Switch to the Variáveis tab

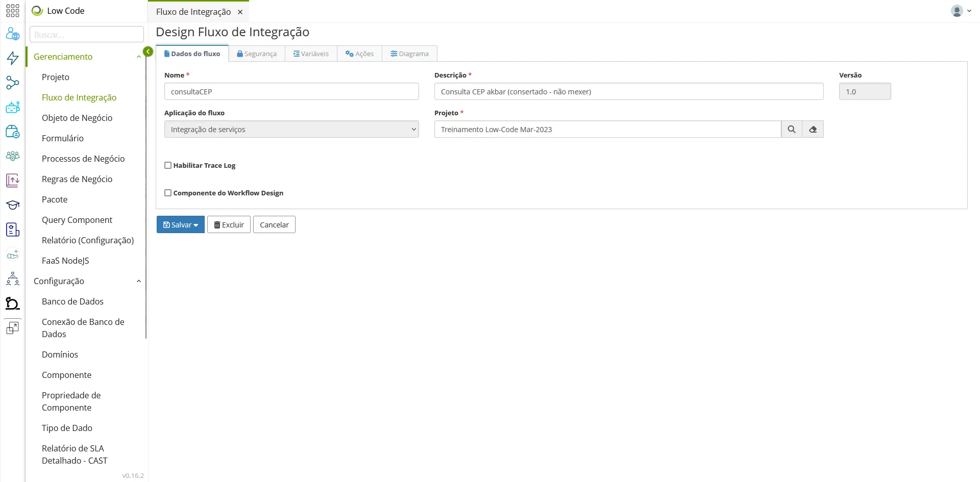point(311,54)
